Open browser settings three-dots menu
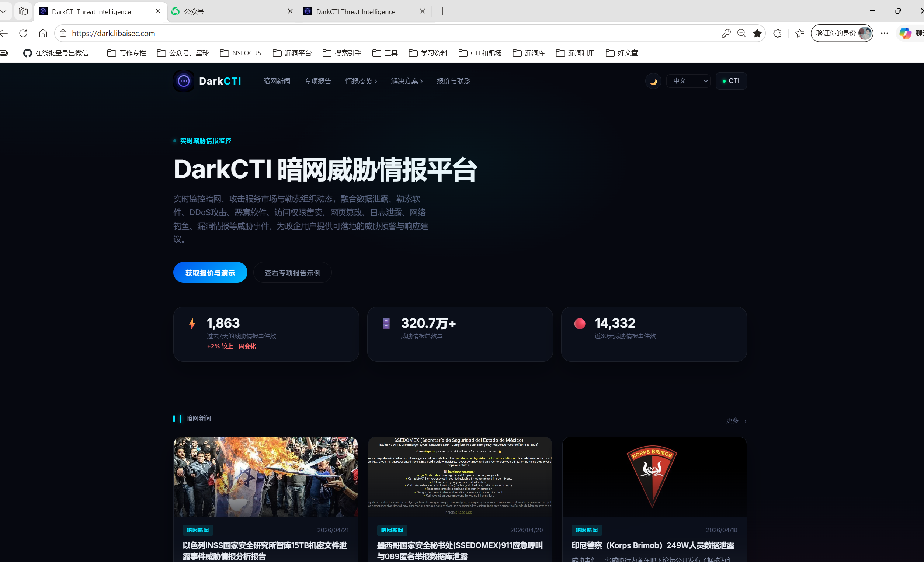Screen dimensions: 924x562 tap(884, 33)
